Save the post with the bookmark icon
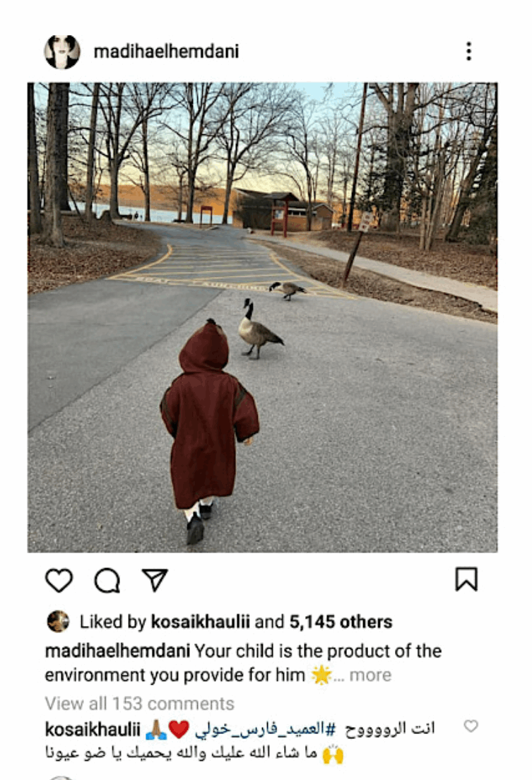Screen dimensions: 532x780 tap(466, 579)
